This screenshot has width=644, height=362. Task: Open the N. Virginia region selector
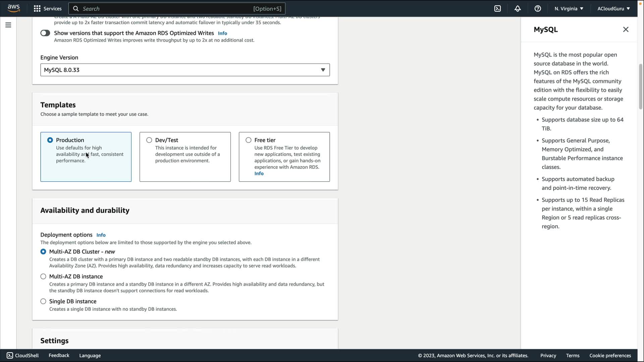(x=569, y=9)
